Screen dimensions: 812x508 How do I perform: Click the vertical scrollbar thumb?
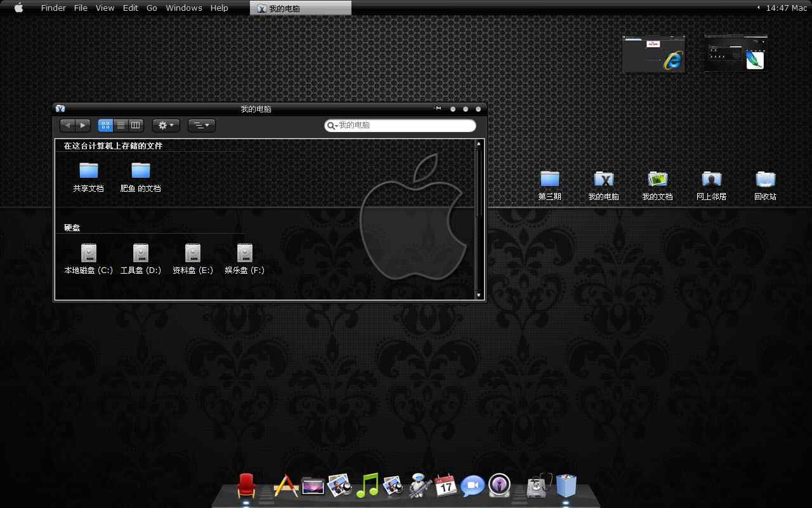(x=479, y=184)
